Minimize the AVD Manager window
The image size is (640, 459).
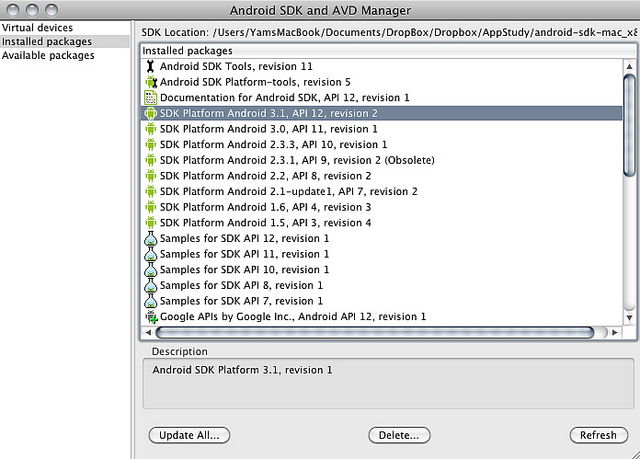coord(32,10)
